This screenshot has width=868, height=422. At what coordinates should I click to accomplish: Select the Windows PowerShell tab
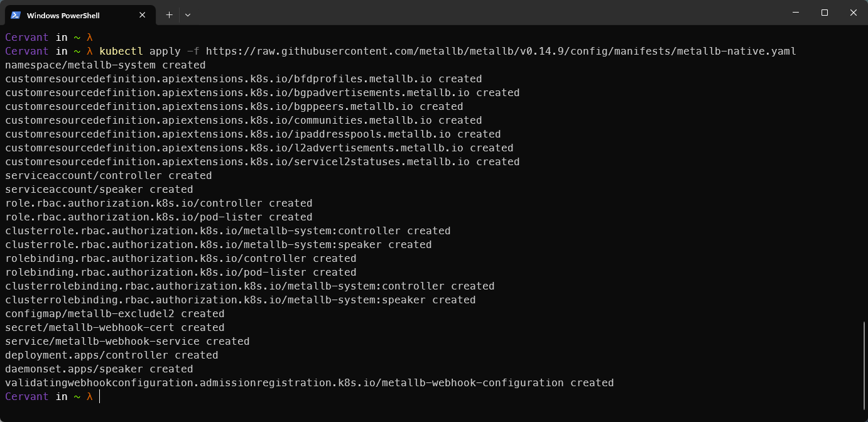pyautogui.click(x=69, y=14)
